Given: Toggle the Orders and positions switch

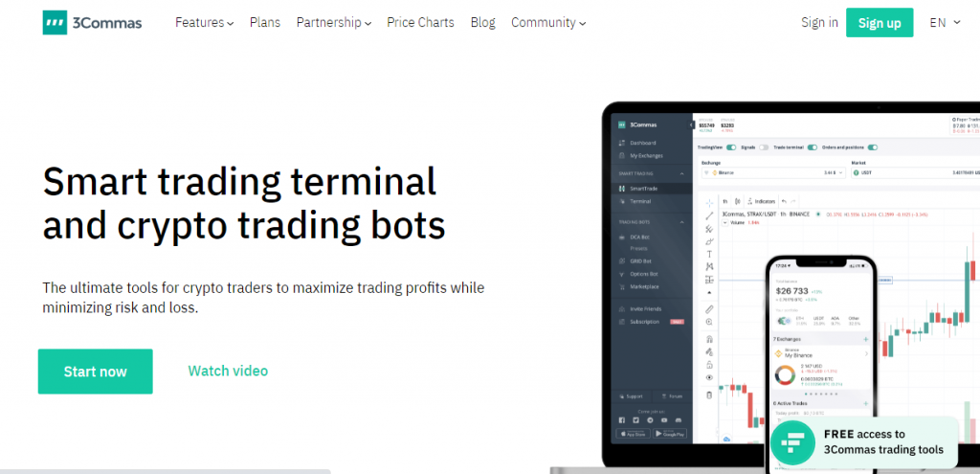Looking at the screenshot, I should (873, 147).
